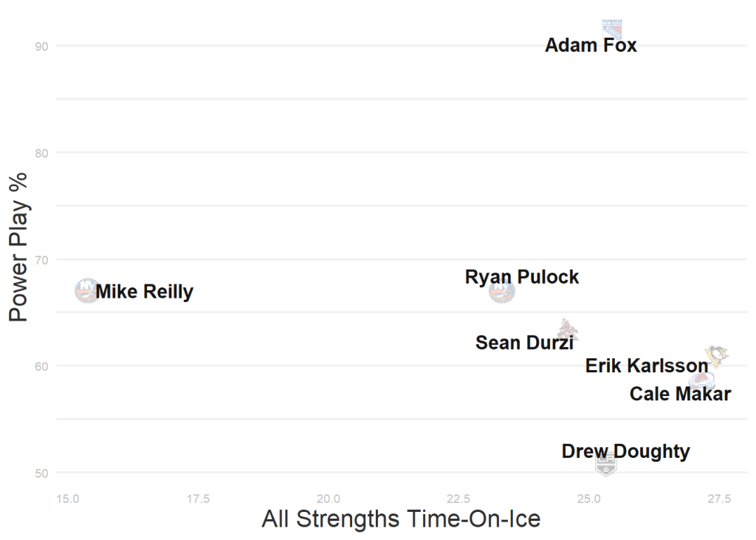The image size is (756, 540).
Task: Click the Power Play % axis title
Action: point(18,247)
